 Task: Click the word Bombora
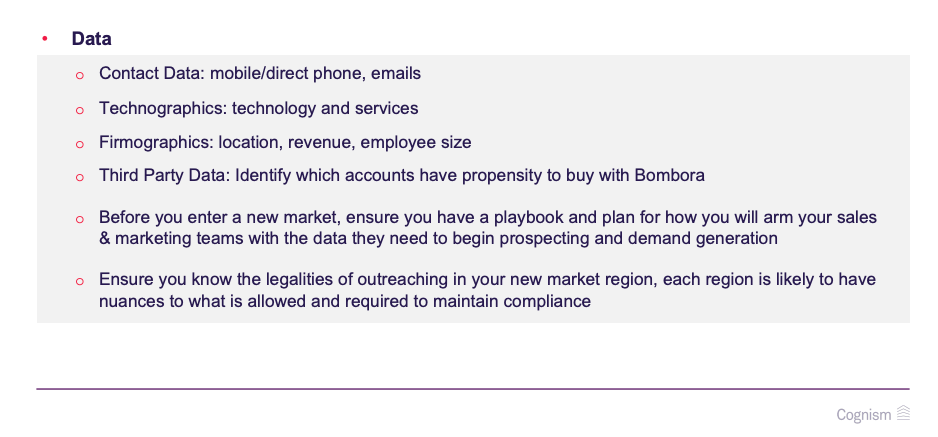pos(669,176)
